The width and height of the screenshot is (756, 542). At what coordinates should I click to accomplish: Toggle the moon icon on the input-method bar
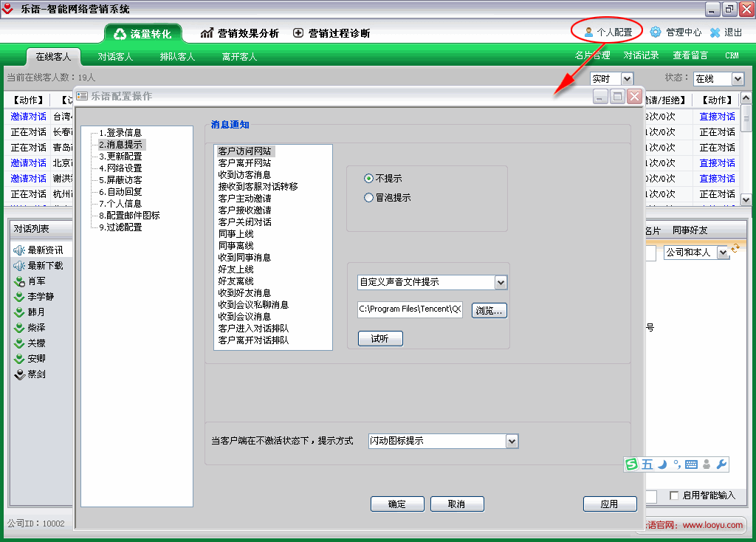coord(662,464)
